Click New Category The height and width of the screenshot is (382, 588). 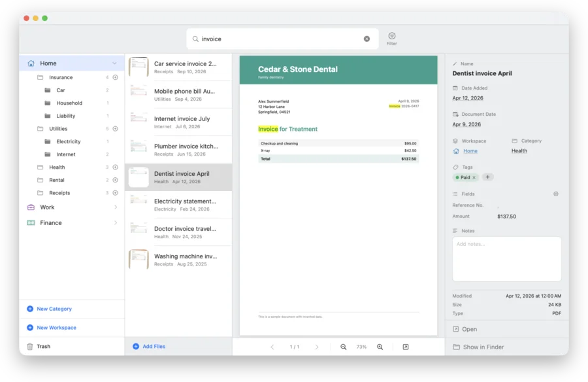pos(49,309)
